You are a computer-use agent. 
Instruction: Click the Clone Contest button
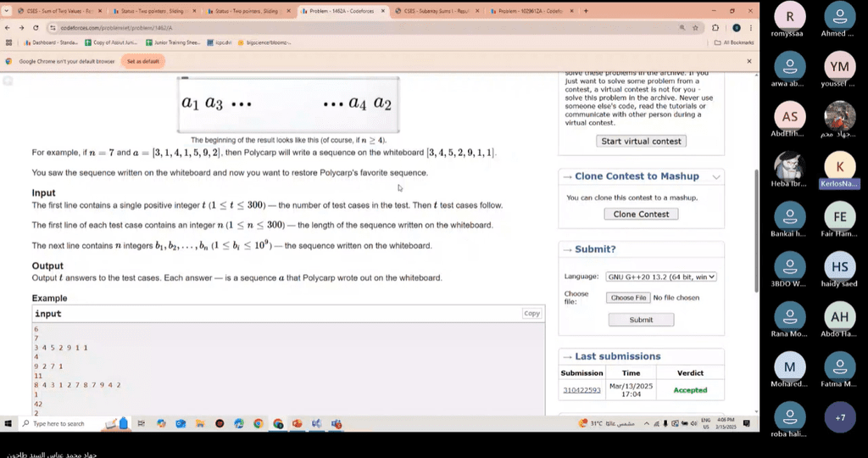pos(641,215)
